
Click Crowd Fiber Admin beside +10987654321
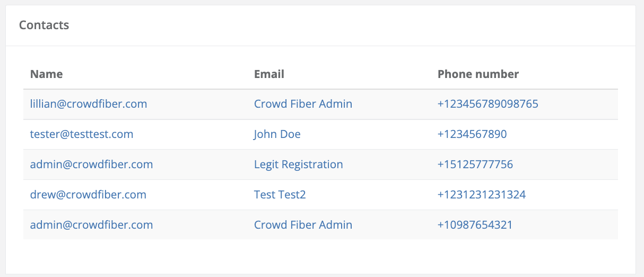pos(303,225)
